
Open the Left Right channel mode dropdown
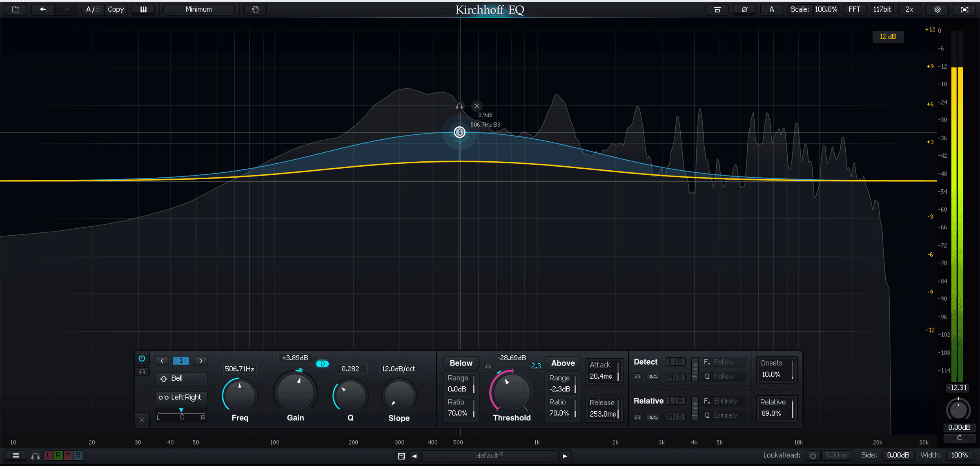point(181,397)
